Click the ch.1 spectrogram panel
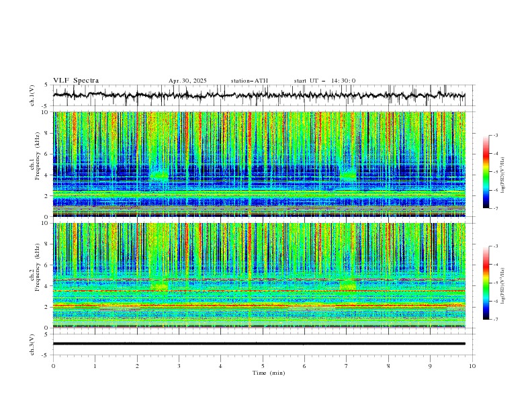This screenshot has height=411, width=532. click(259, 164)
